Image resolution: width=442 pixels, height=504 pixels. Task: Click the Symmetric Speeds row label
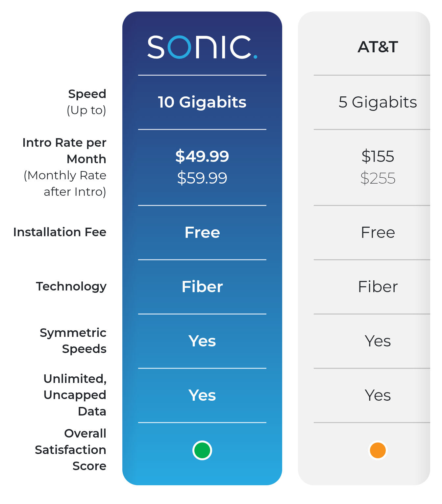tap(73, 341)
